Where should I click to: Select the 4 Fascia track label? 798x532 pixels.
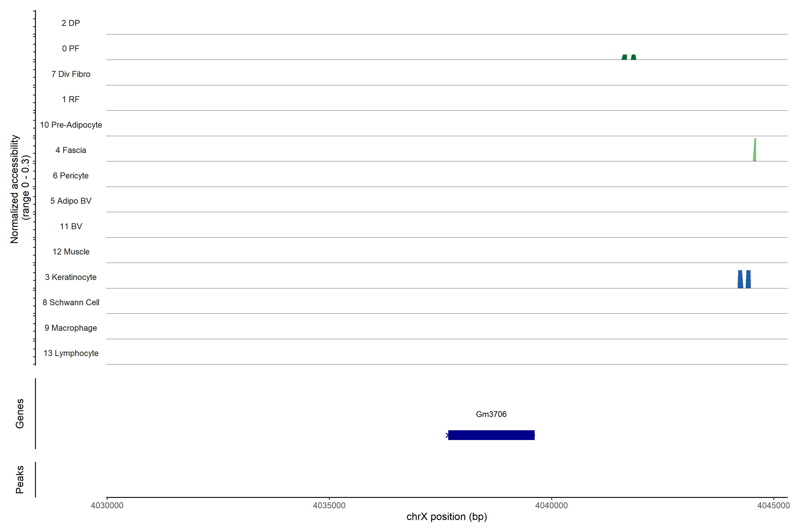coord(70,150)
